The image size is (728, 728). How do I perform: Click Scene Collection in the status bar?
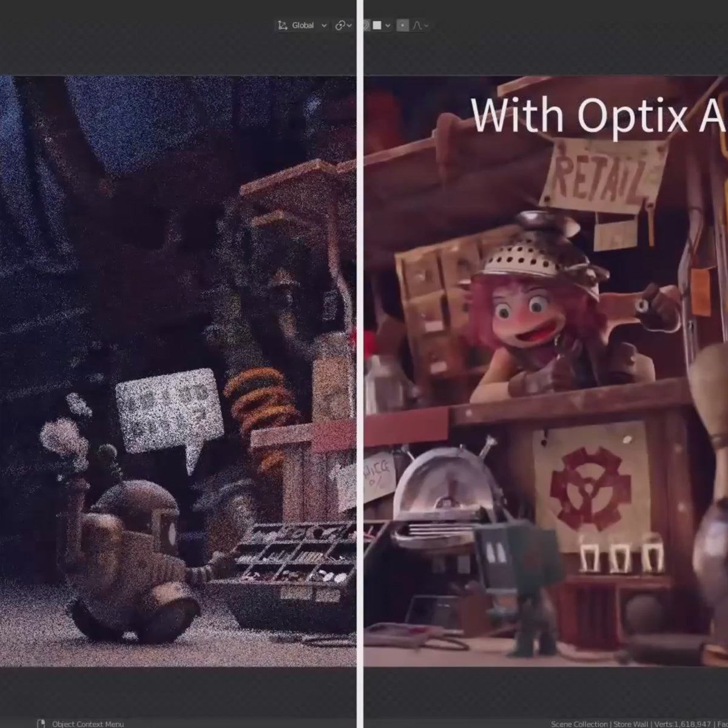pos(579,724)
